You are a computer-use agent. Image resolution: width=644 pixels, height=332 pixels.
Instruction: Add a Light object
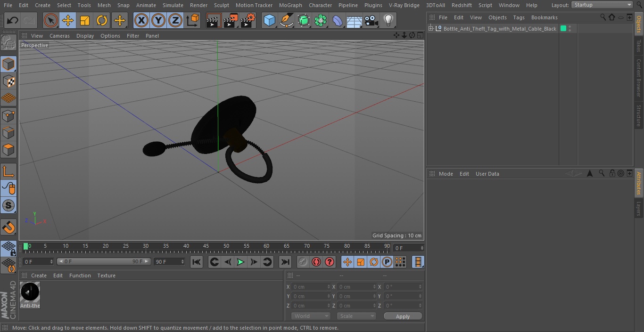[388, 20]
